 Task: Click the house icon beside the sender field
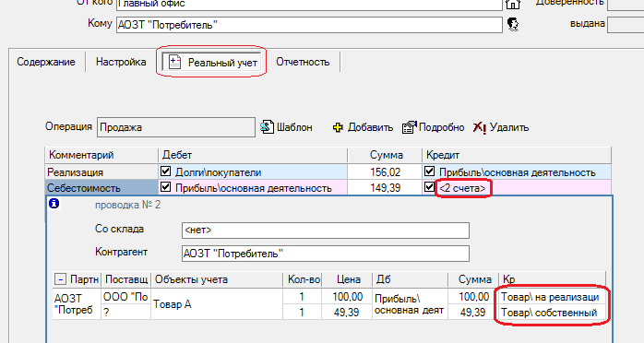tap(513, 5)
